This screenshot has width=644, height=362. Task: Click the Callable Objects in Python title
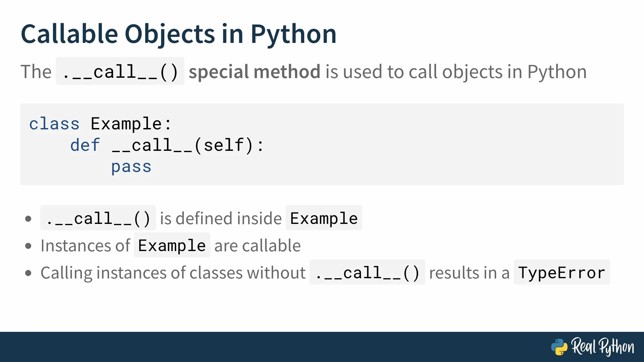[178, 34]
